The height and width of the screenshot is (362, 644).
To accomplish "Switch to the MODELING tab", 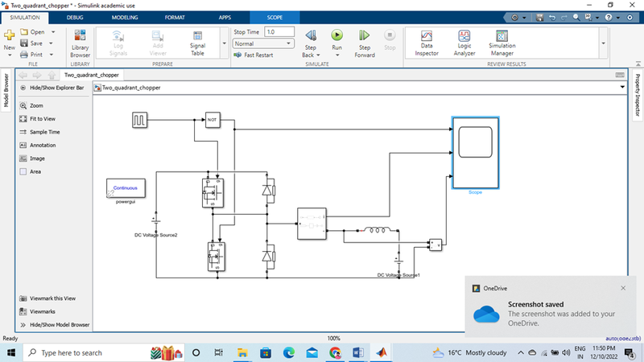I will (x=125, y=18).
